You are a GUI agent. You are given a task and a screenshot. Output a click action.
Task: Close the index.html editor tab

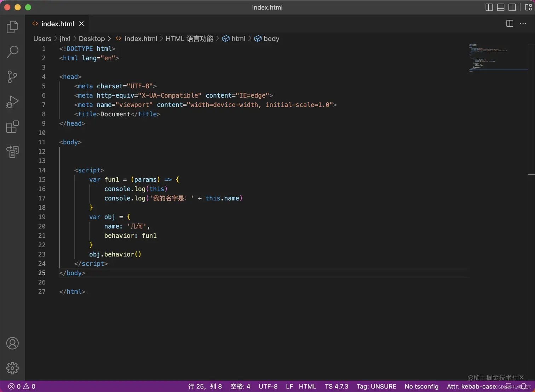(x=81, y=24)
